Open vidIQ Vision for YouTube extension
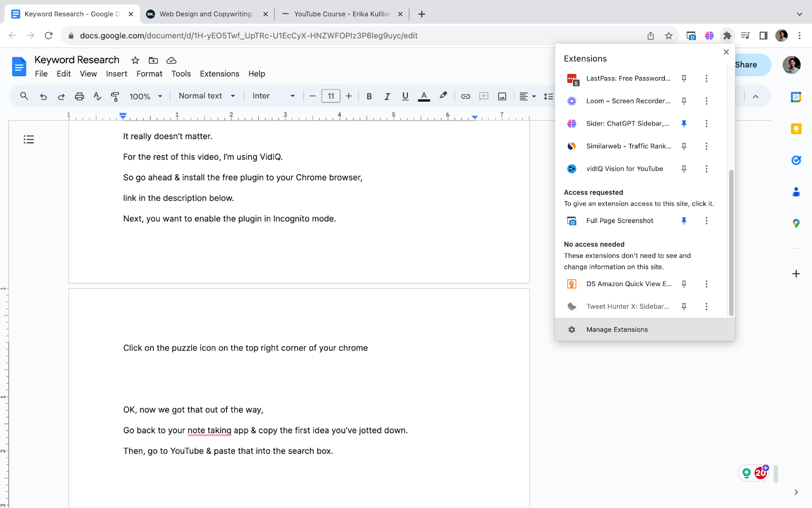 click(x=624, y=169)
